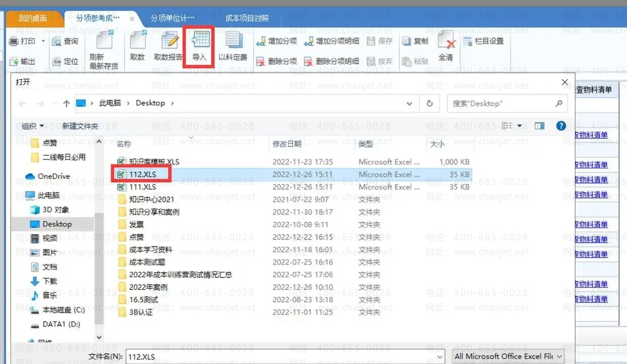Click the 取数 toolbar icon

click(137, 46)
